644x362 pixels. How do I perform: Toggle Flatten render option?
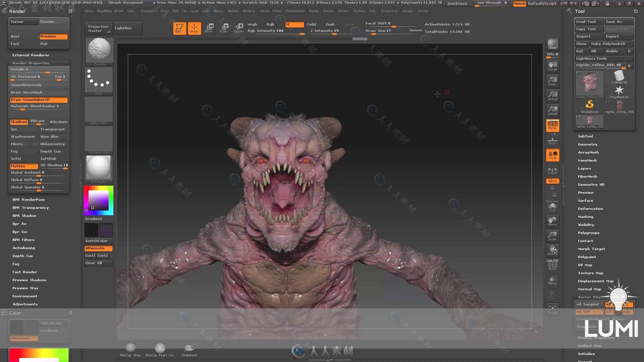click(24, 166)
